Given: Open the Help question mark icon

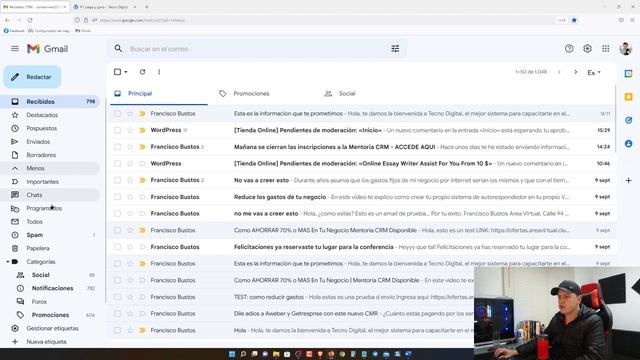Looking at the screenshot, I should (x=569, y=49).
